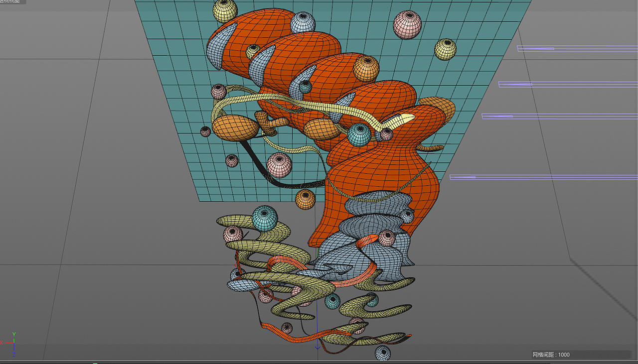Select the orange sphere below the plane's edge

click(306, 199)
